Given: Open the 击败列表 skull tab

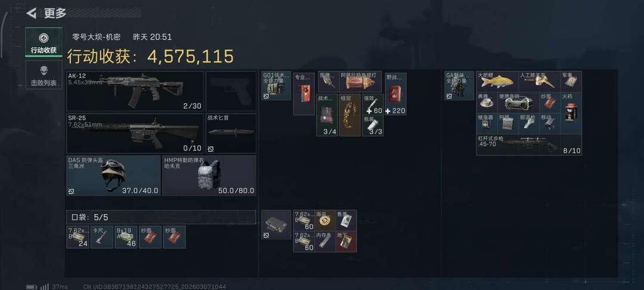Looking at the screenshot, I should pos(44,75).
